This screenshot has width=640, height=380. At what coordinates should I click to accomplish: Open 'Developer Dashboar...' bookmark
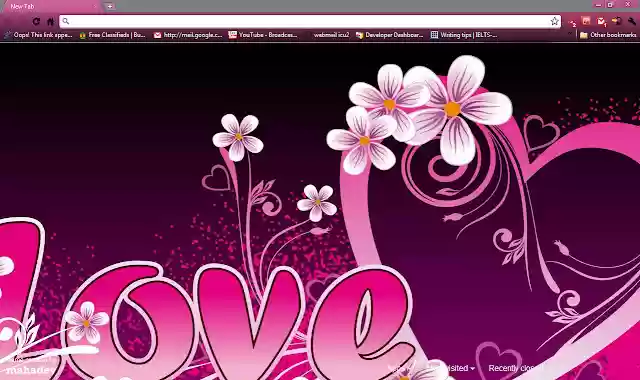coord(389,35)
